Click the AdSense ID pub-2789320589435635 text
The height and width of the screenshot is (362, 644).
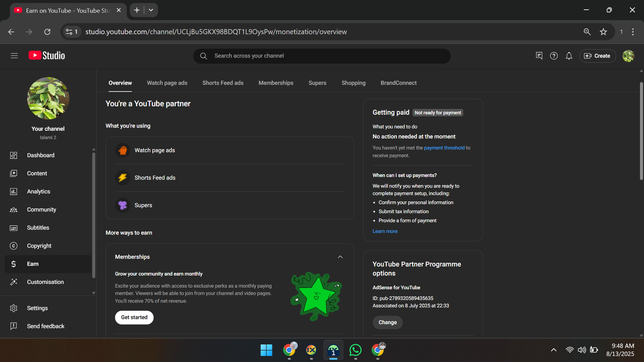coord(403,298)
